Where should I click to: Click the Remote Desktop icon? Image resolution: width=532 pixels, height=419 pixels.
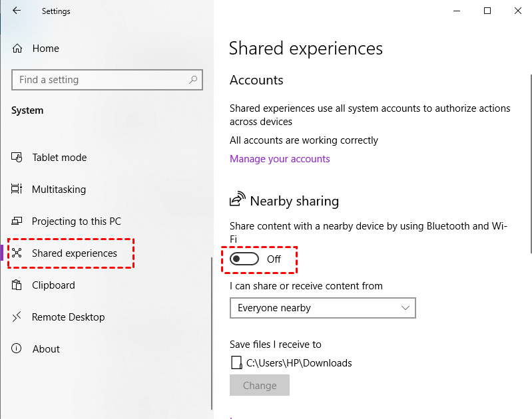(x=17, y=317)
